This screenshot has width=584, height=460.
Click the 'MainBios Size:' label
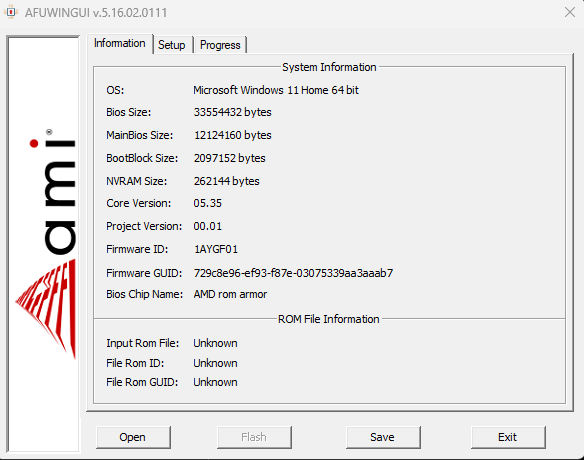[140, 135]
